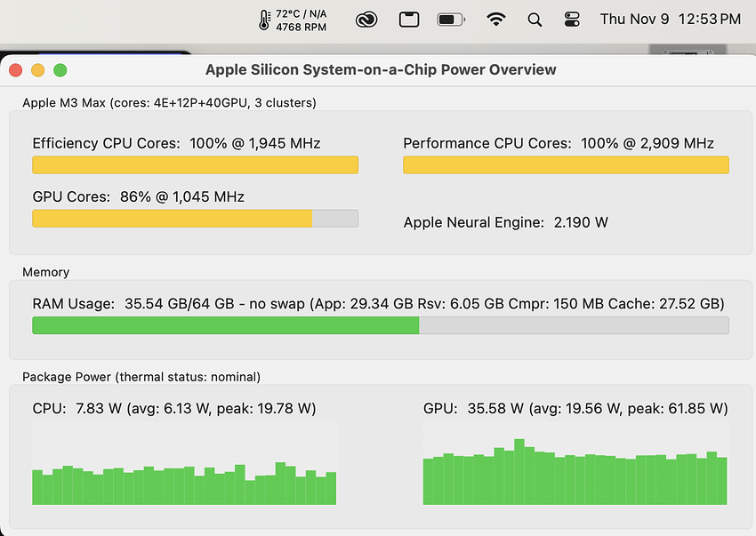Open the temperature and fan speed monitor
Image resolution: width=756 pixels, height=536 pixels.
point(293,20)
